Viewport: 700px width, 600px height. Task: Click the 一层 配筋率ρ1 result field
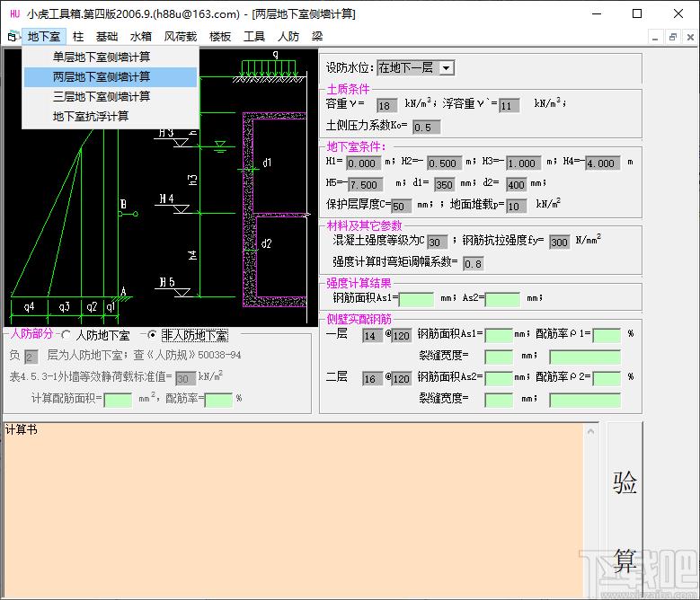point(607,335)
